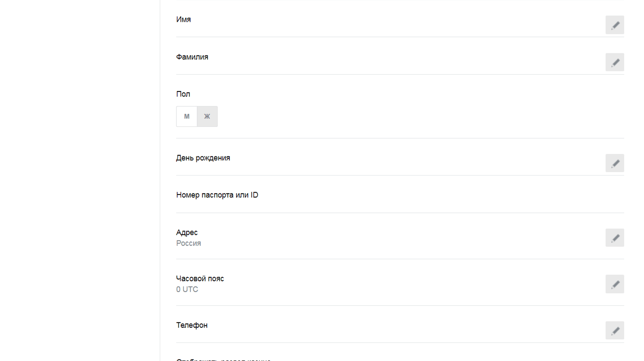Click the blank left sidebar panel
The height and width of the screenshot is (361, 644).
[x=80, y=180]
